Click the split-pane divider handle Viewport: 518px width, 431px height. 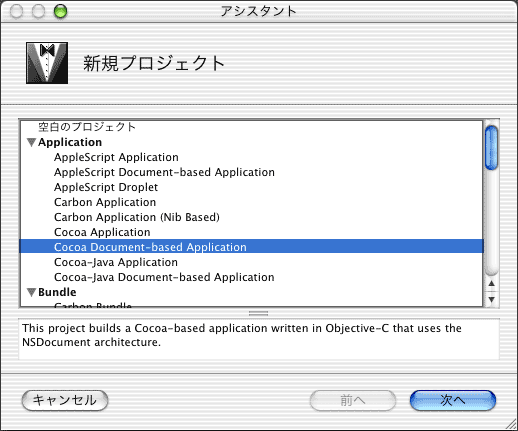tap(258, 313)
